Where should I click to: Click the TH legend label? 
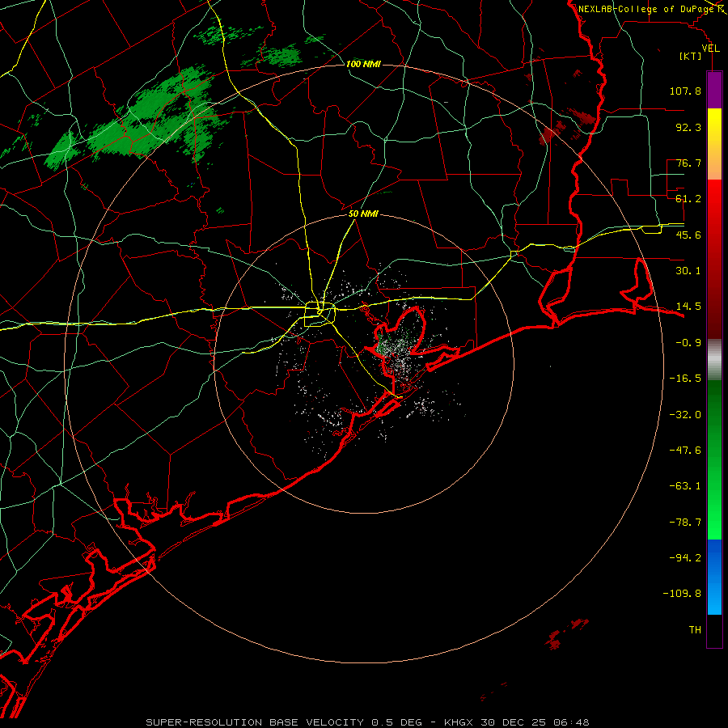(x=695, y=630)
